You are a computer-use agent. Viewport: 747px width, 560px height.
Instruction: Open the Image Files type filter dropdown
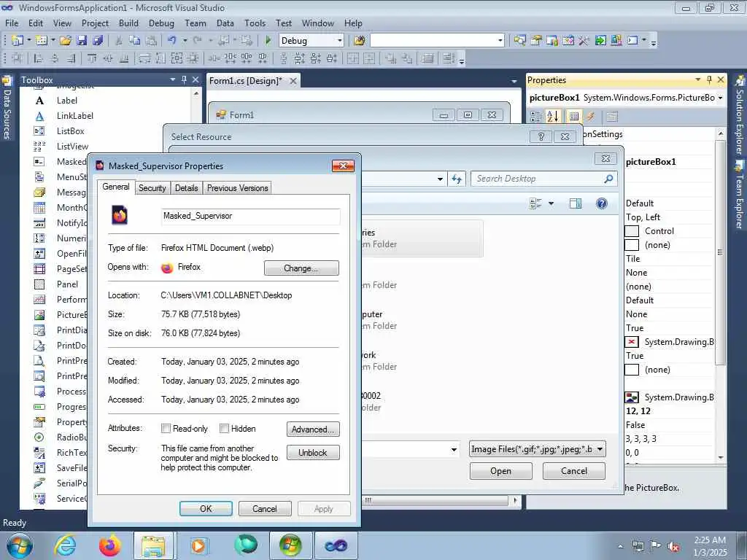[x=600, y=449]
